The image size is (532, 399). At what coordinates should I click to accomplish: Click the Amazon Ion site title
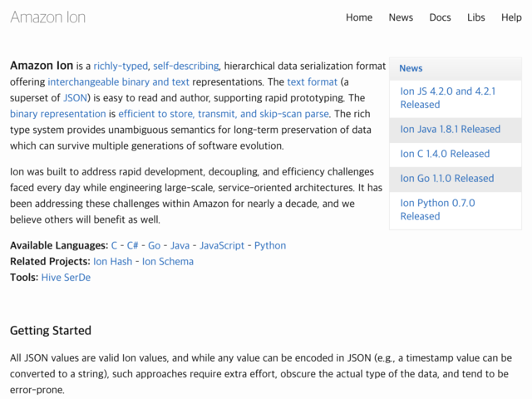[48, 17]
